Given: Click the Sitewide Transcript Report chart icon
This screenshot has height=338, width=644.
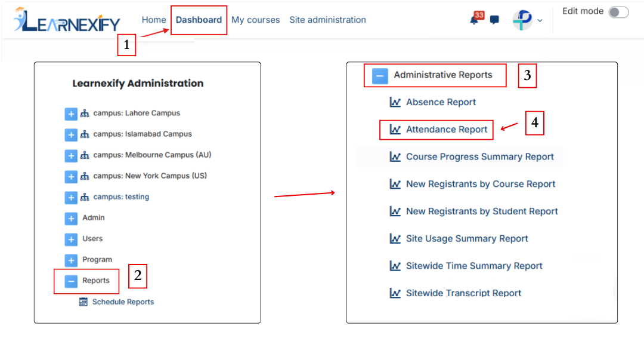Looking at the screenshot, I should point(395,293).
